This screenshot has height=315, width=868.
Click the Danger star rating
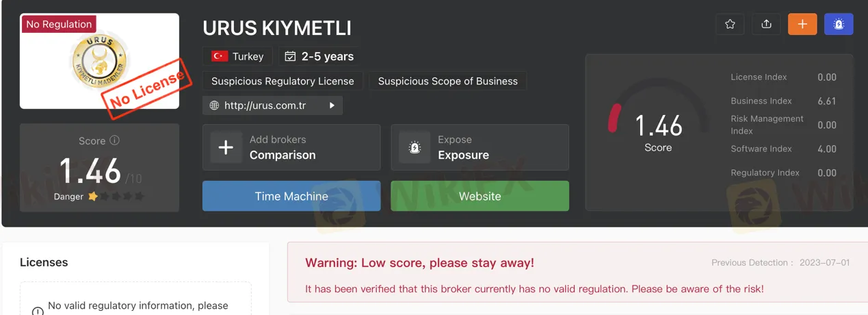coord(116,197)
